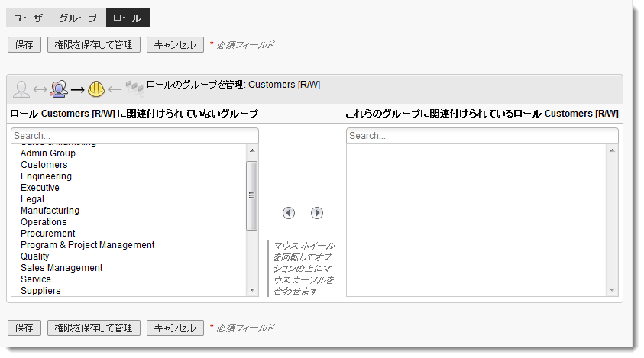The image size is (644, 358).
Task: Switch to the グループ tab
Action: click(78, 18)
